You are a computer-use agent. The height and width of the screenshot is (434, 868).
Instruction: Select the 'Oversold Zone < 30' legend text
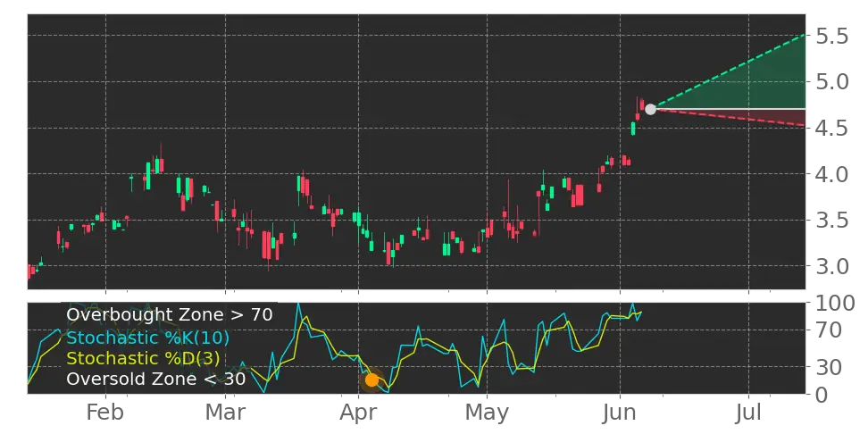coord(155,380)
